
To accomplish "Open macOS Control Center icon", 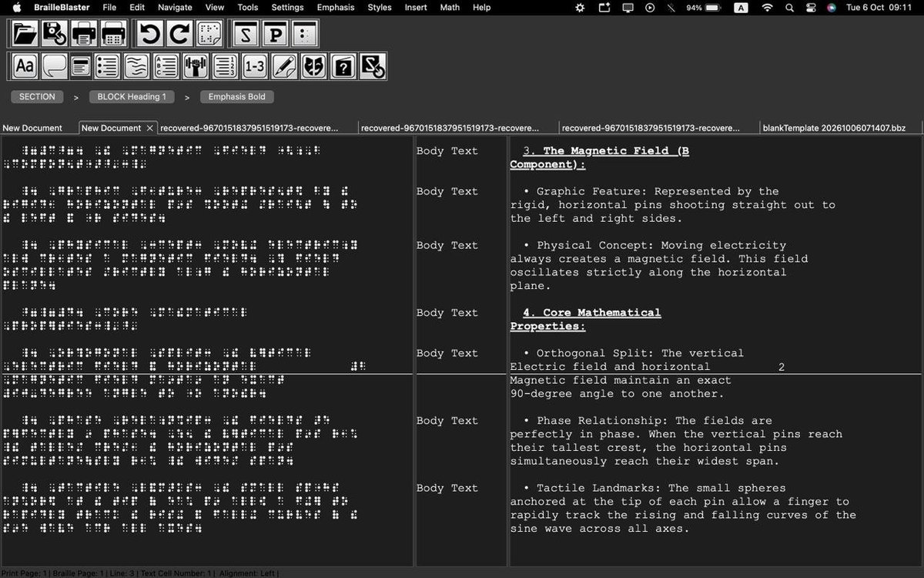I will [x=811, y=8].
